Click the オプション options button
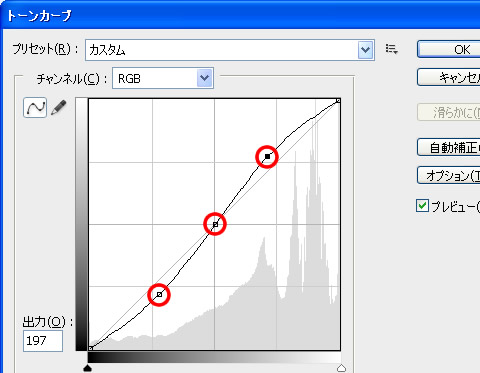 (449, 175)
